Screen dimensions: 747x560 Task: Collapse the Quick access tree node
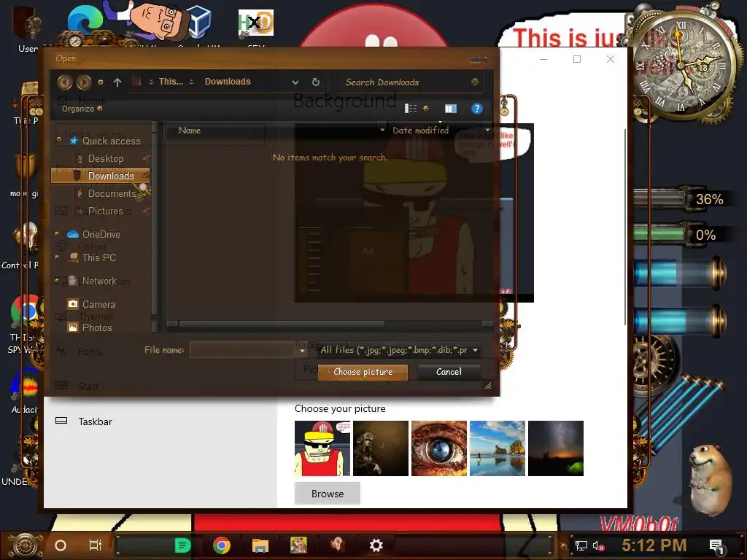coord(59,140)
